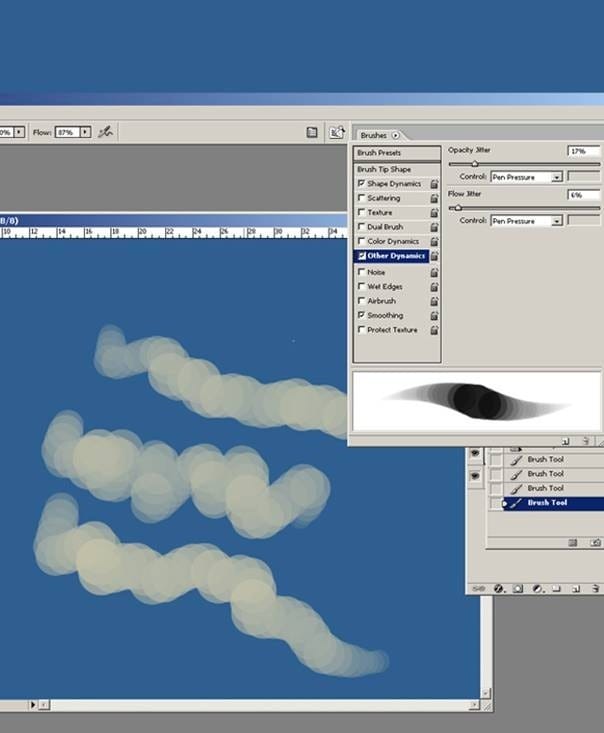Click the add layer mask icon
Image resolution: width=604 pixels, height=733 pixels.
pyautogui.click(x=518, y=589)
